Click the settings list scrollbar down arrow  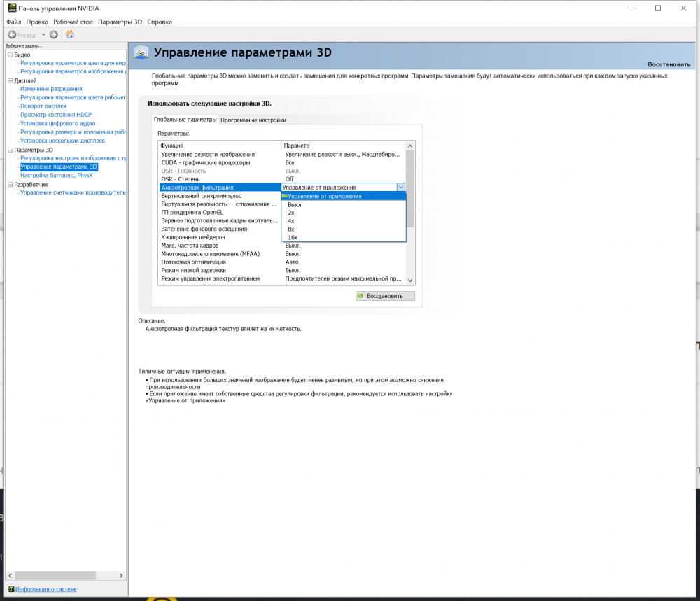tap(411, 280)
